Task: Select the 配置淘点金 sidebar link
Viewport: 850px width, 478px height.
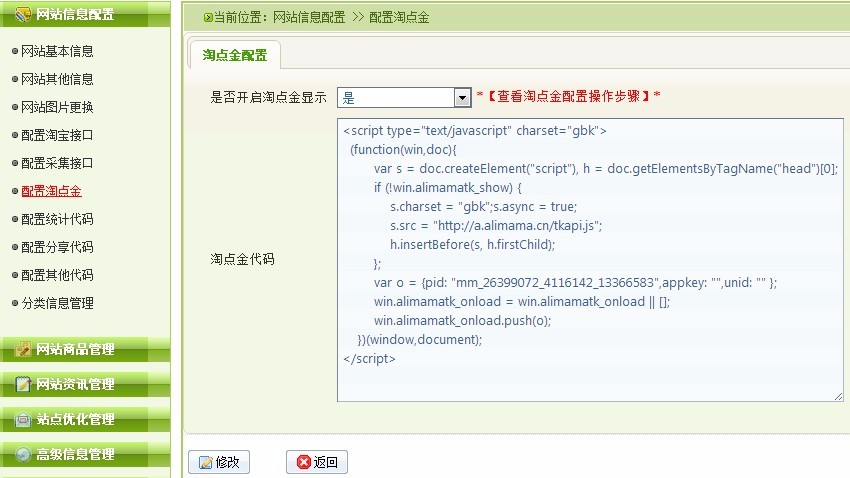Action: click(x=51, y=191)
